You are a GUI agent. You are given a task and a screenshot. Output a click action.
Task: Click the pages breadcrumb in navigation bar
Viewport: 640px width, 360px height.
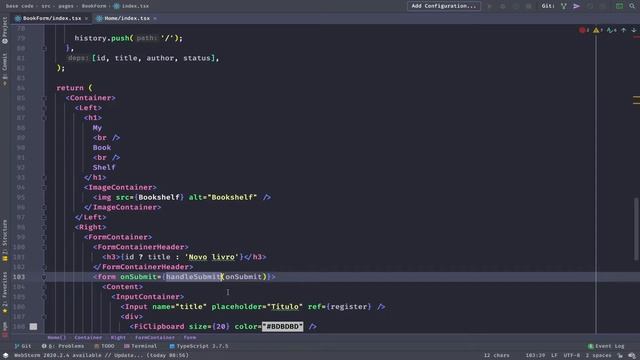pos(65,6)
